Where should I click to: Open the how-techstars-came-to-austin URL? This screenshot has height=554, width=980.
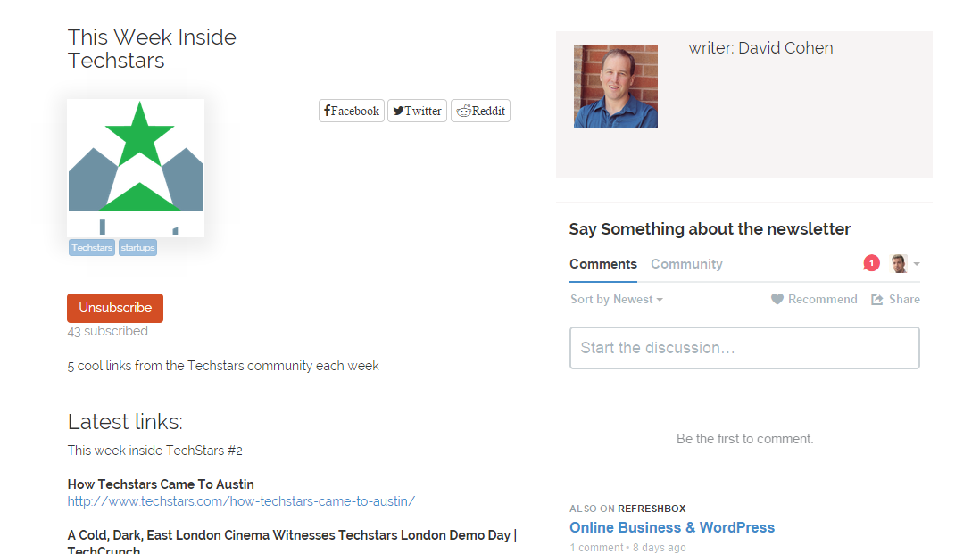tap(241, 501)
